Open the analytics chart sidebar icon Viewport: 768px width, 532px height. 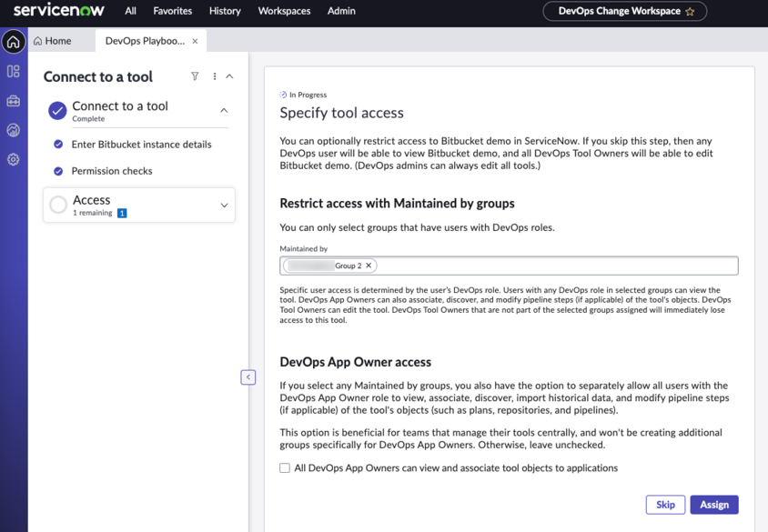coord(14,130)
